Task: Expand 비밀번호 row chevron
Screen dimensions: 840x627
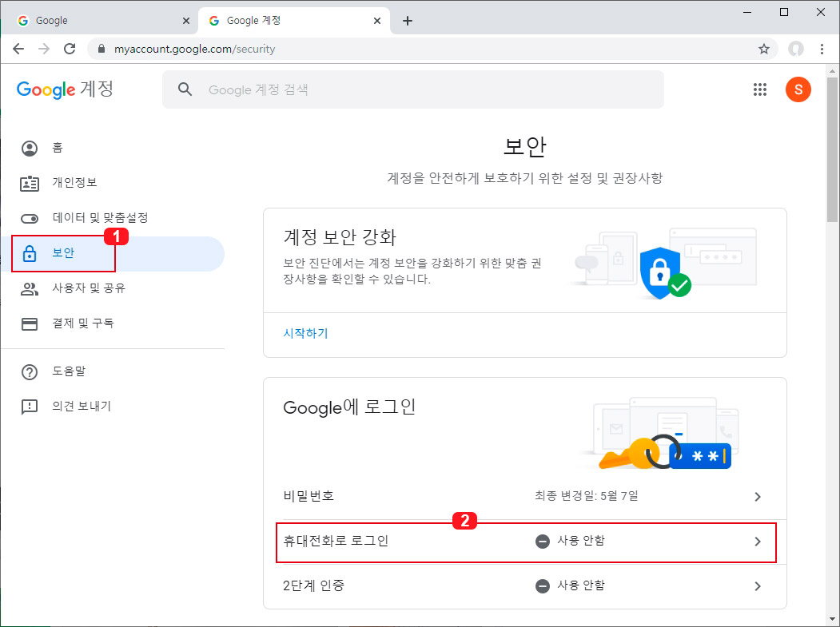Action: [758, 497]
